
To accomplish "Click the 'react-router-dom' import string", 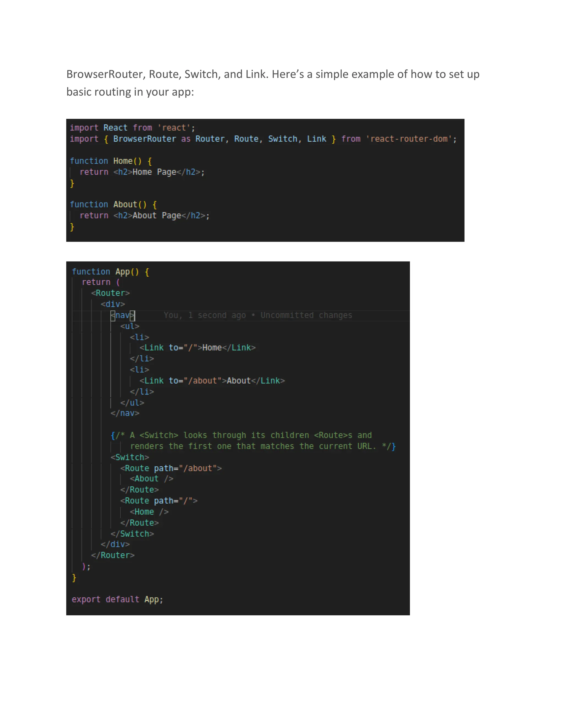I will 409,139.
